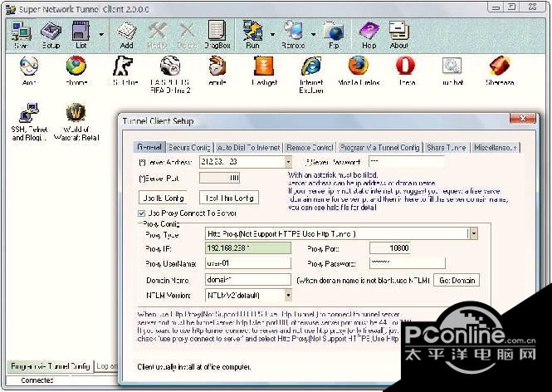Expand the Remote dropdown arrow
The height and width of the screenshot is (392, 552).
tap(313, 35)
